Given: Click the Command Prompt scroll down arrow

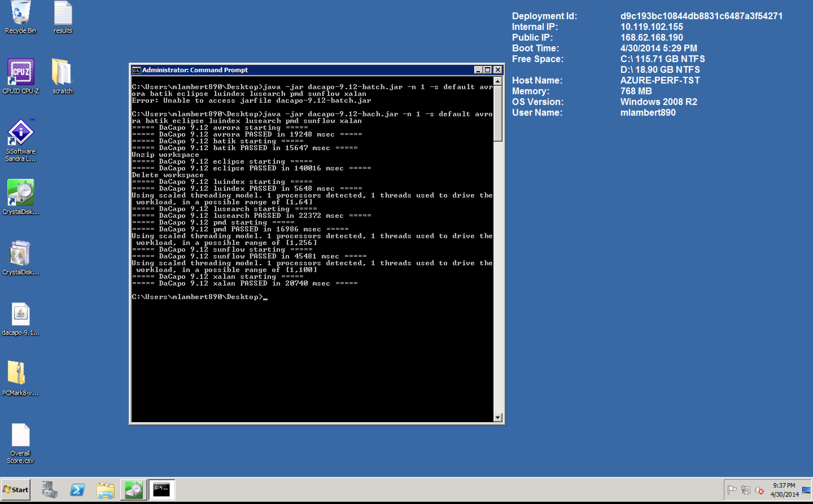Looking at the screenshot, I should point(497,417).
